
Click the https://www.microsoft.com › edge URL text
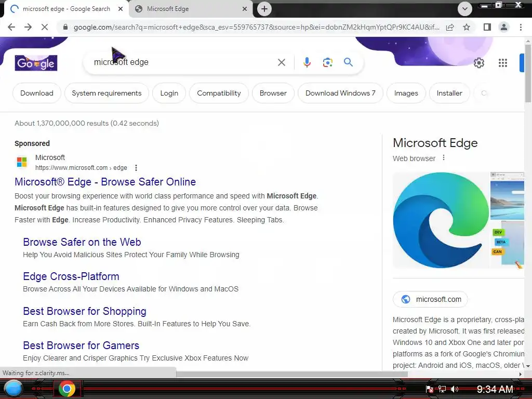click(x=81, y=168)
